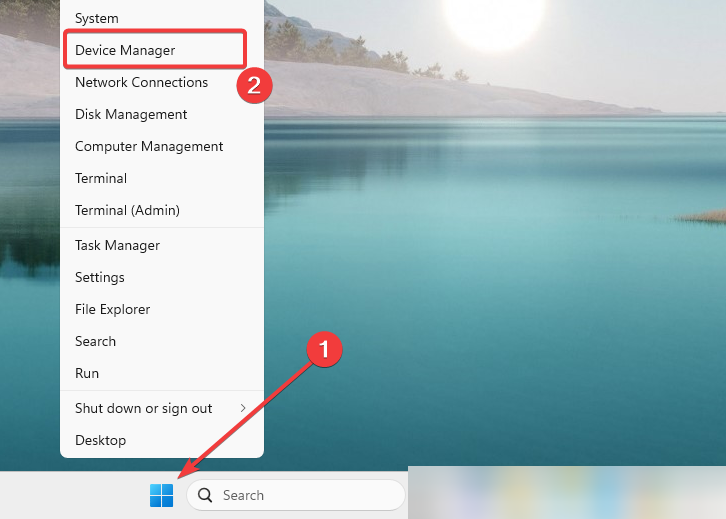Start Terminal from the menu
726x519 pixels.
click(162, 178)
